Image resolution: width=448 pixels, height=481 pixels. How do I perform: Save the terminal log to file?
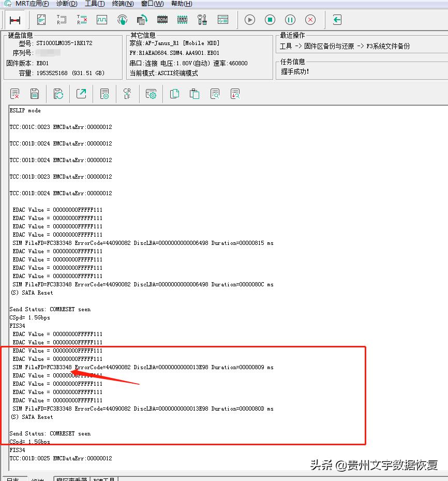[x=34, y=94]
